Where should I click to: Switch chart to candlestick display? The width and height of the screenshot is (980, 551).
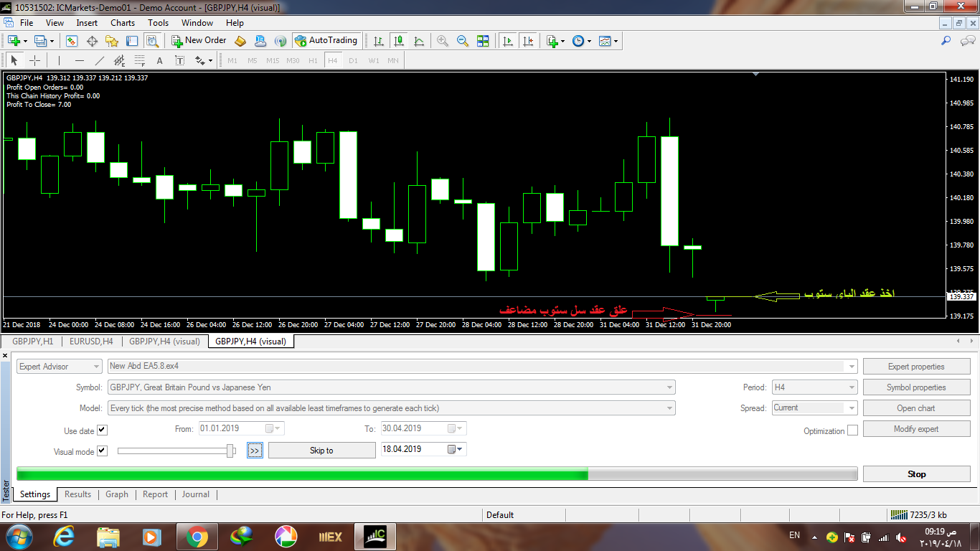(x=399, y=41)
